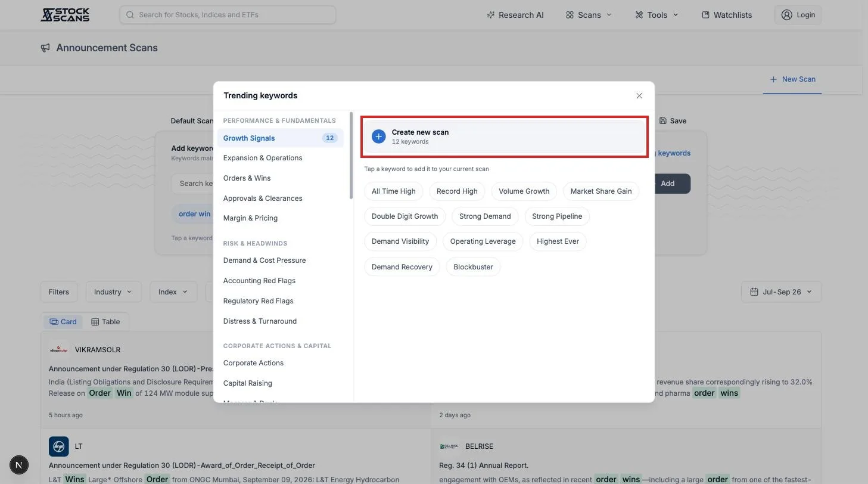
Task: Open the LT Award of Order announcement
Action: click(182, 466)
